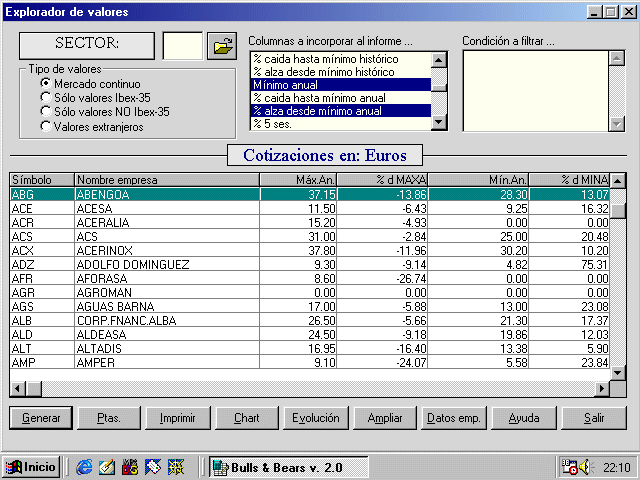640x480 pixels.
Task: Click the Condición a filtrar text area
Action: [536, 91]
